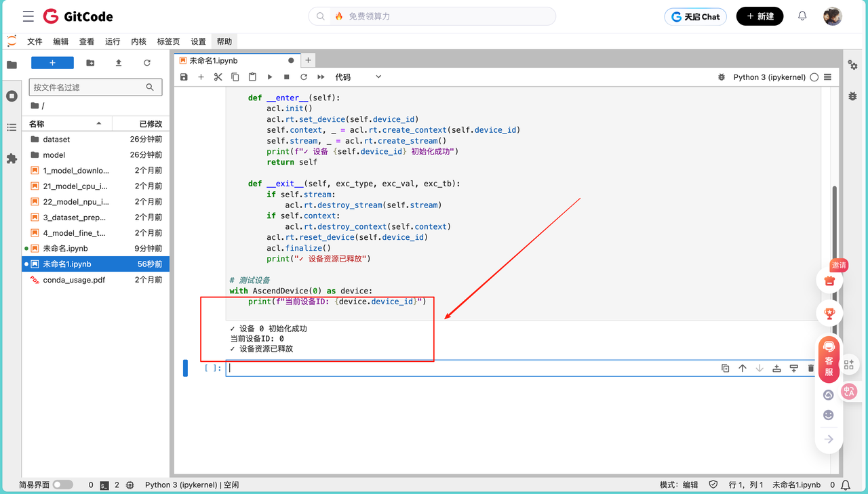Open the 内核 menu

click(x=138, y=41)
